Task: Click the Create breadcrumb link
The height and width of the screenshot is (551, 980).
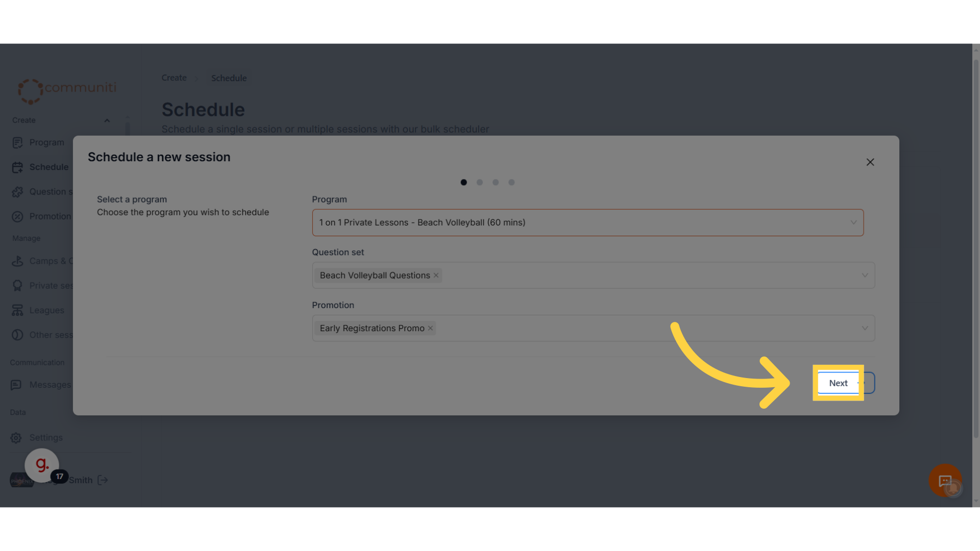Action: (x=174, y=78)
